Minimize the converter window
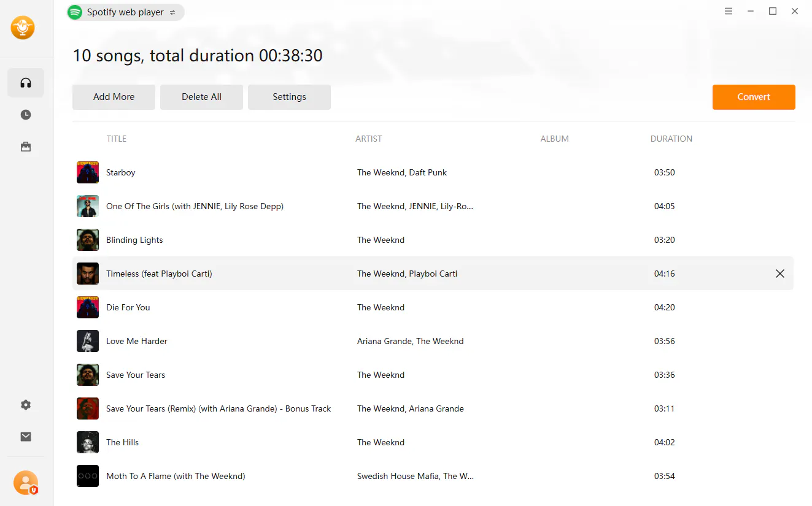 click(x=751, y=11)
